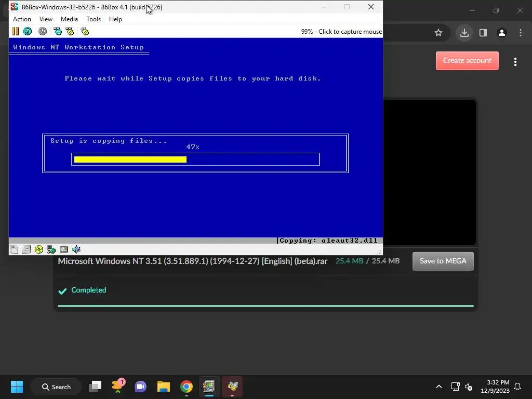The height and width of the screenshot is (399, 532).
Task: Click the black preview pane on MEGA page
Action: click(430, 172)
